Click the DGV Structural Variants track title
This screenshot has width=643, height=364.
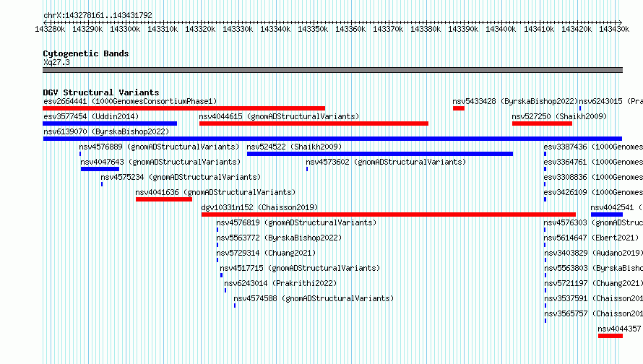(x=101, y=92)
